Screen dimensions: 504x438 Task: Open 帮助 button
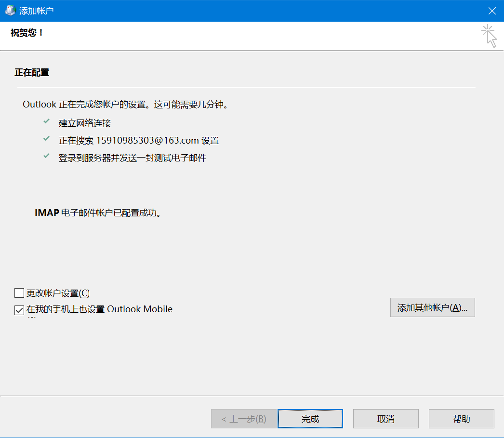(461, 419)
